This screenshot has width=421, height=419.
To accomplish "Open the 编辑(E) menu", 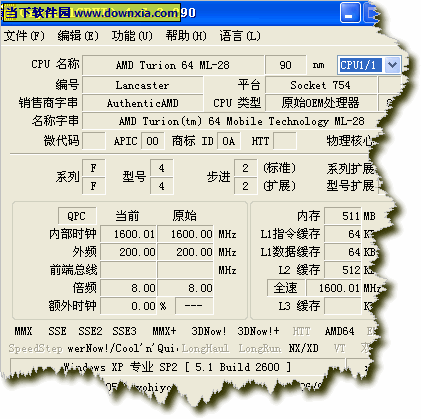I will tap(78, 36).
